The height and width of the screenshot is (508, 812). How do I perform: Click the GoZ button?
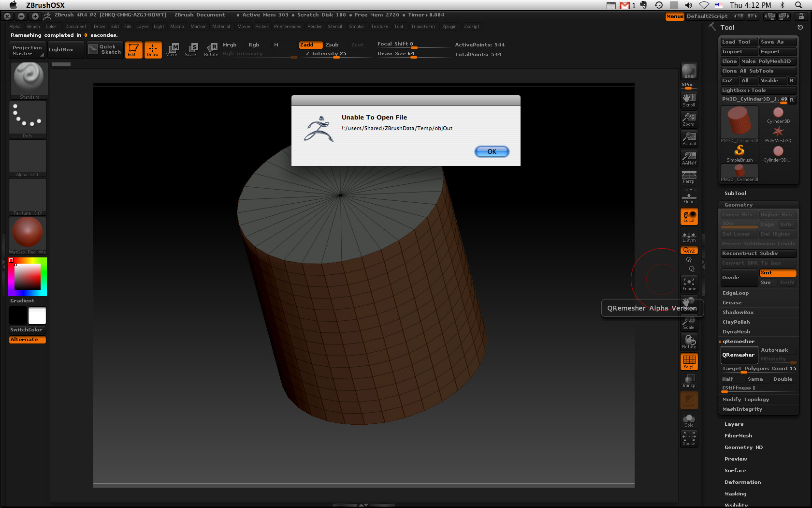point(729,81)
